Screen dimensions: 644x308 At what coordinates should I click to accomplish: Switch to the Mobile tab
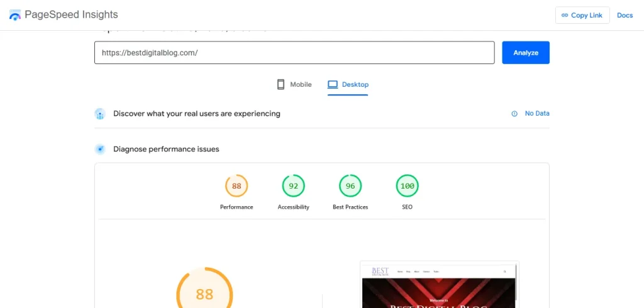pyautogui.click(x=294, y=85)
